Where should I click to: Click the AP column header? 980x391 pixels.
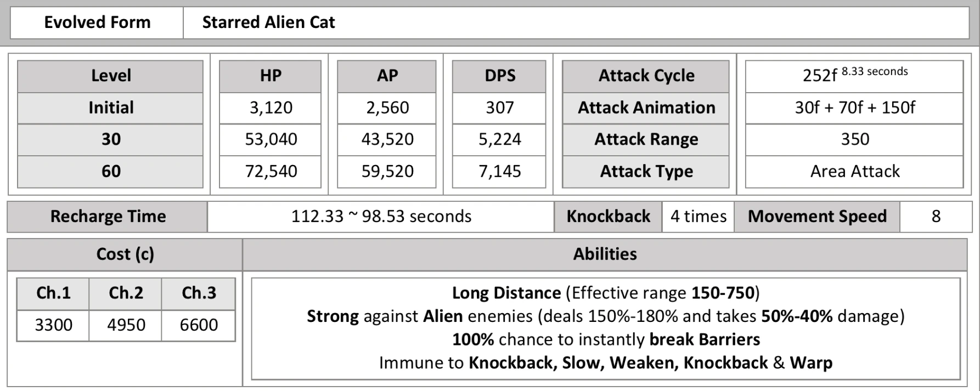coord(387,76)
